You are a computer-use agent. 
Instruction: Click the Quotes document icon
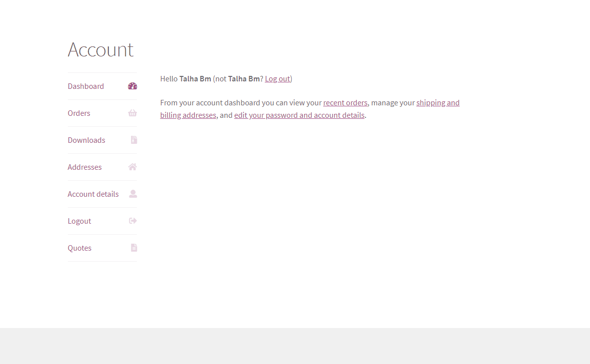click(133, 248)
